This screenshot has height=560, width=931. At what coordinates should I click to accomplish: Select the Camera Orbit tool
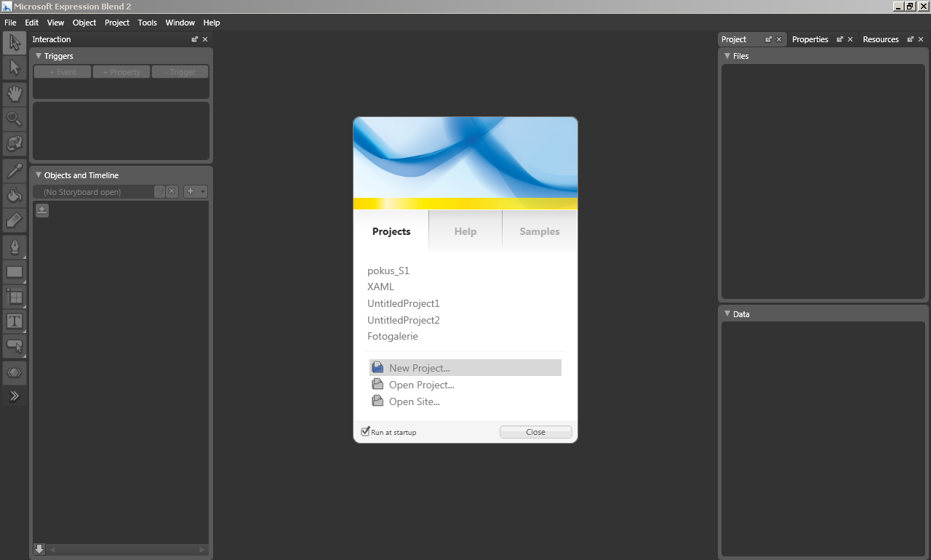(15, 143)
